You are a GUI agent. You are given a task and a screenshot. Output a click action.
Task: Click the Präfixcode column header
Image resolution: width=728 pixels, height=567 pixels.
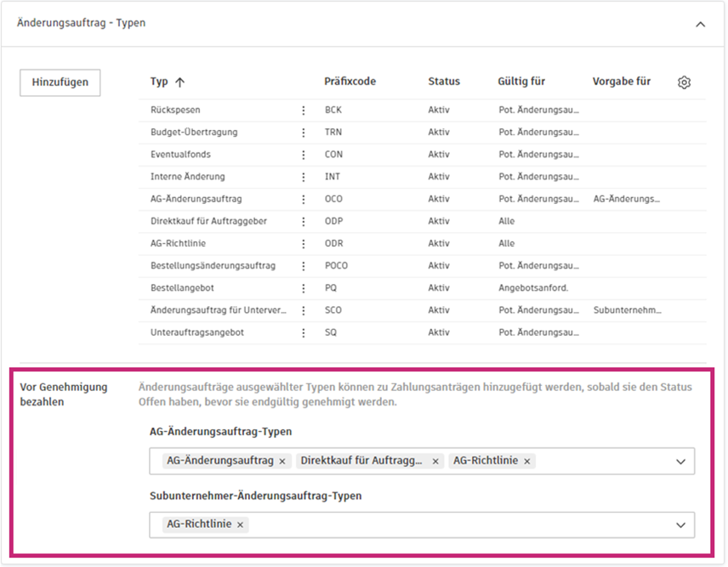[x=350, y=82]
